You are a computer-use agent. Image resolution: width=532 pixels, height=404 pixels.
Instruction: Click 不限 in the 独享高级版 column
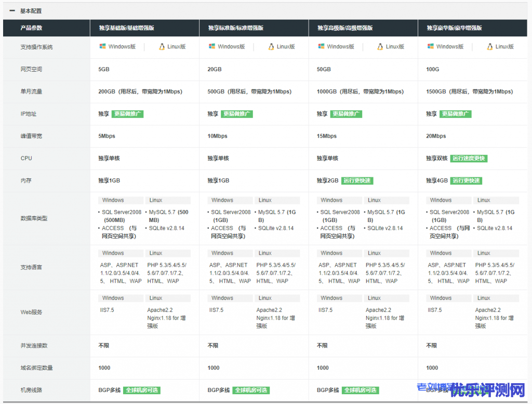322,346
